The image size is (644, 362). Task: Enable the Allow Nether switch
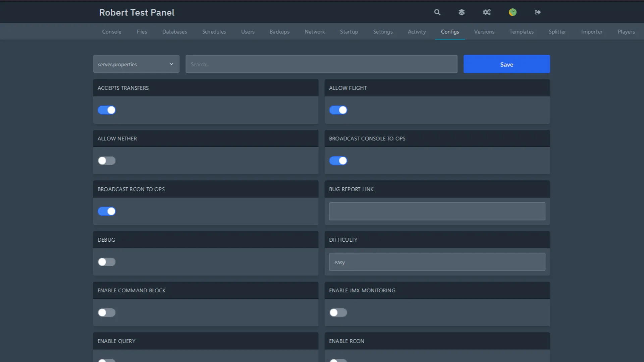[107, 161]
